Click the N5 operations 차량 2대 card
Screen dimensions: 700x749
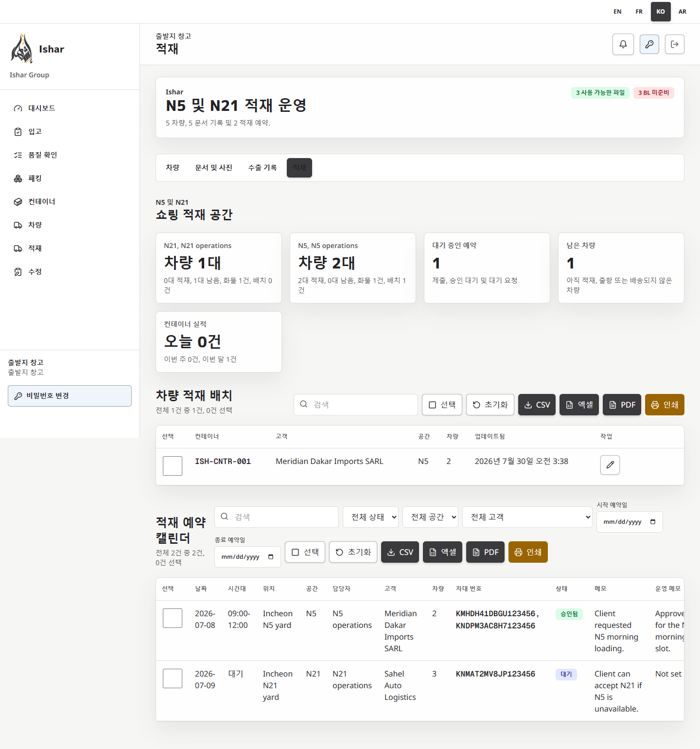(353, 268)
